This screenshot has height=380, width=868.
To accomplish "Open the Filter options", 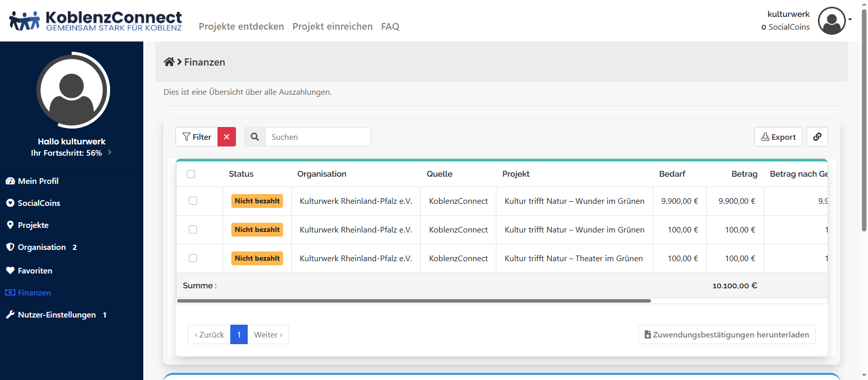I will (x=197, y=137).
